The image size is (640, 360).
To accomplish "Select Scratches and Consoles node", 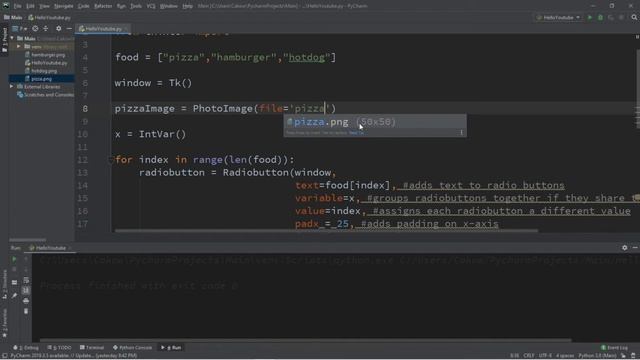I will 46,95.
